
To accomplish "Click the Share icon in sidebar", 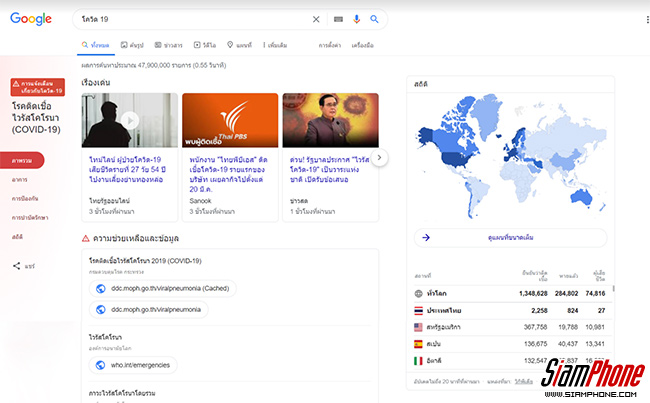I will point(17,266).
